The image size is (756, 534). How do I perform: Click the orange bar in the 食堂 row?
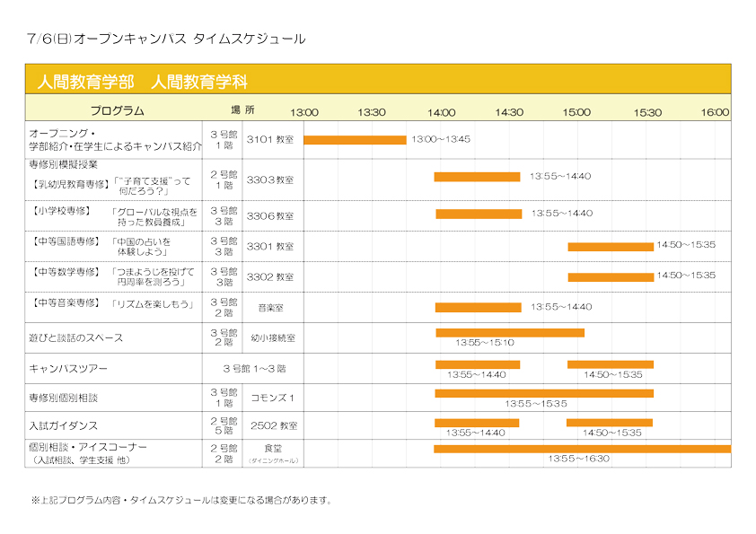583,449
